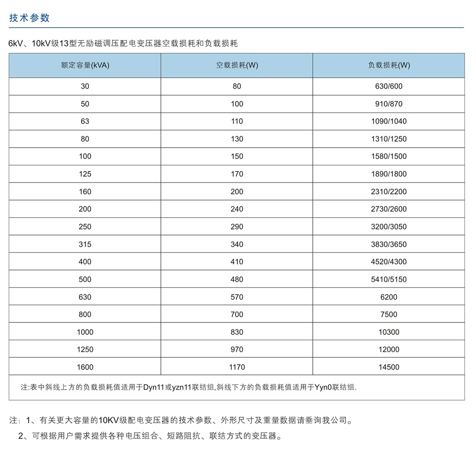Select the 630/600 load loss cell

(388, 86)
